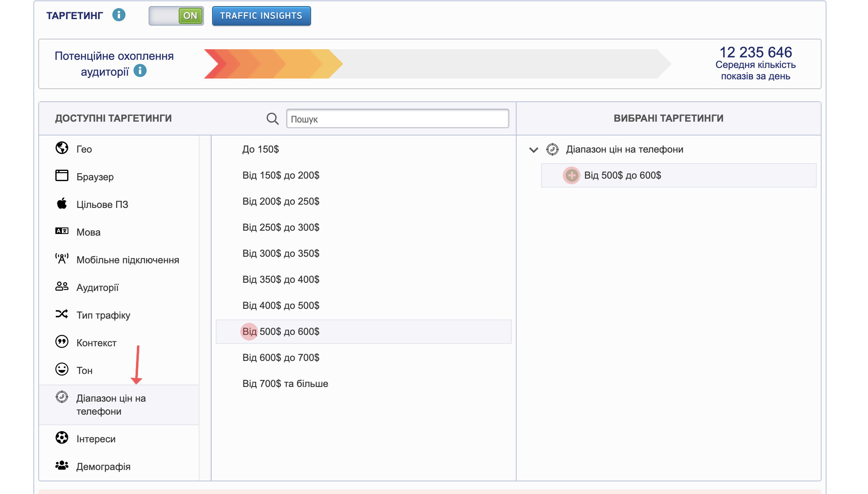The height and width of the screenshot is (494, 868).
Task: Click the Browser window icon
Action: [62, 176]
